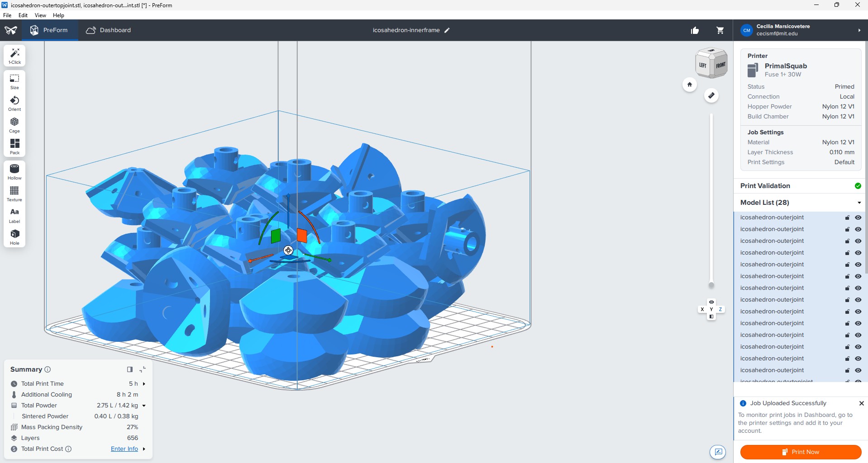Select the Cage tool

(14, 125)
